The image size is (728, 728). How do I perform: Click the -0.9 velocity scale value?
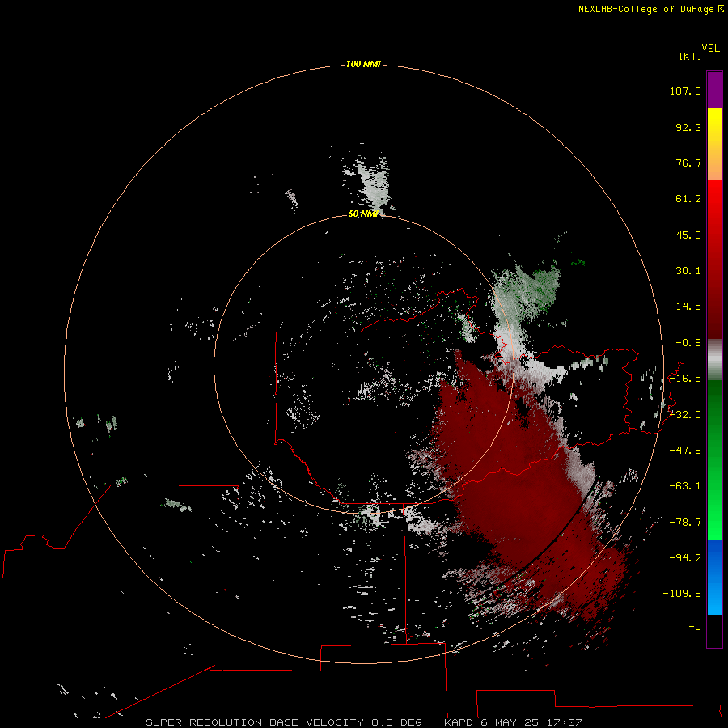point(688,343)
